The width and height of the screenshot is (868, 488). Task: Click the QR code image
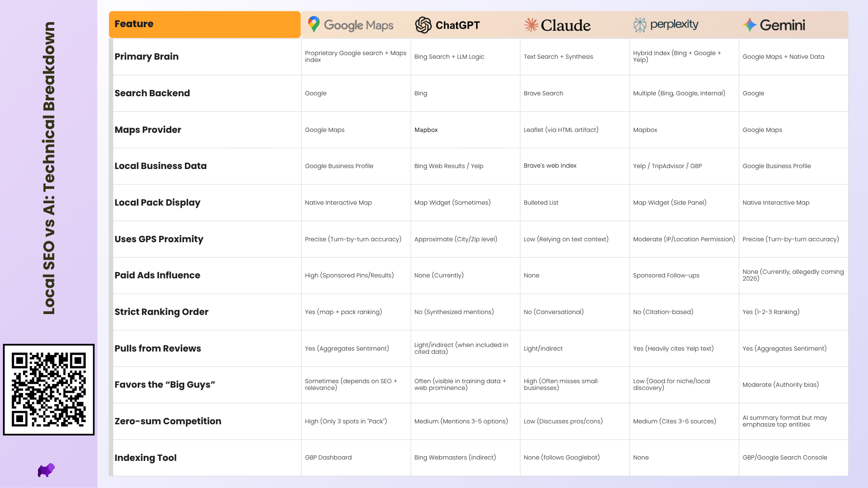click(49, 389)
